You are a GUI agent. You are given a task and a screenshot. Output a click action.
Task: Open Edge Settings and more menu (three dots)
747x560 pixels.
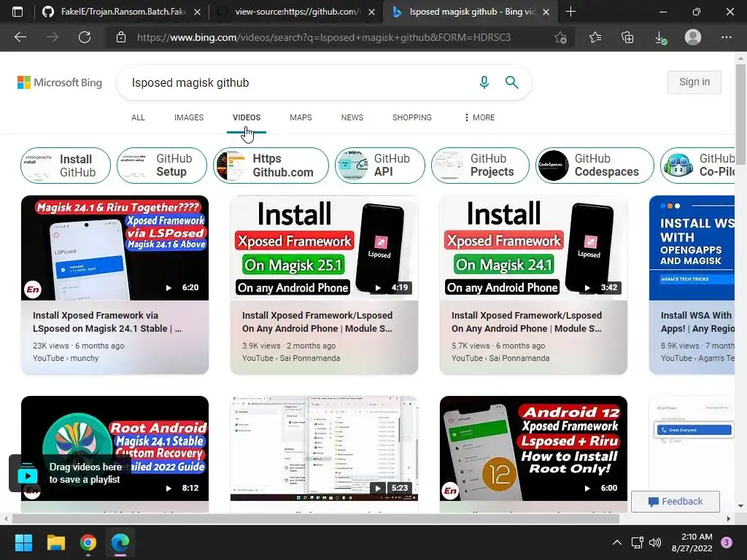point(726,37)
